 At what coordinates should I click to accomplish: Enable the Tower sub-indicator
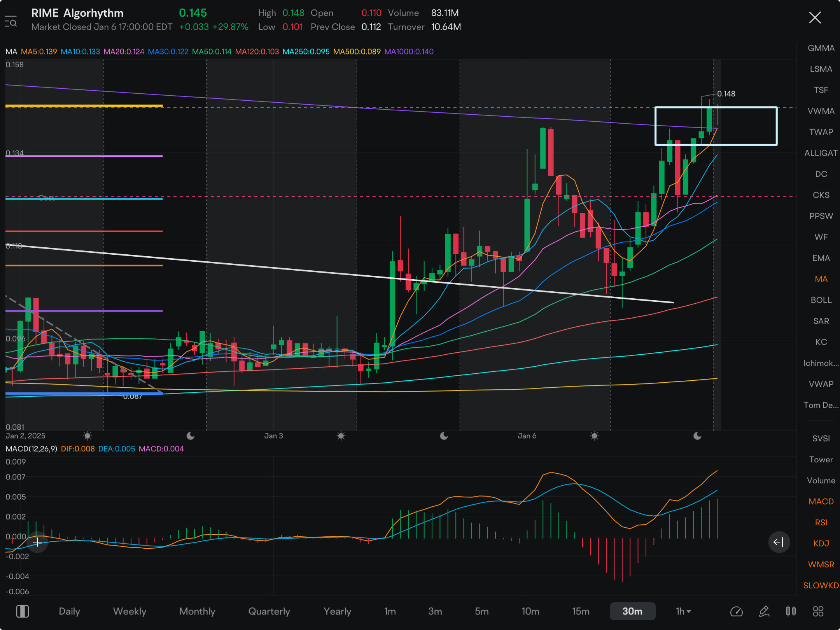point(821,460)
